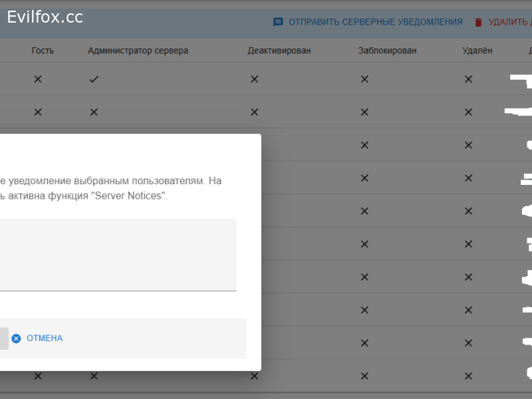532x399 pixels.
Task: Click the message icon for server notifications
Action: (278, 22)
